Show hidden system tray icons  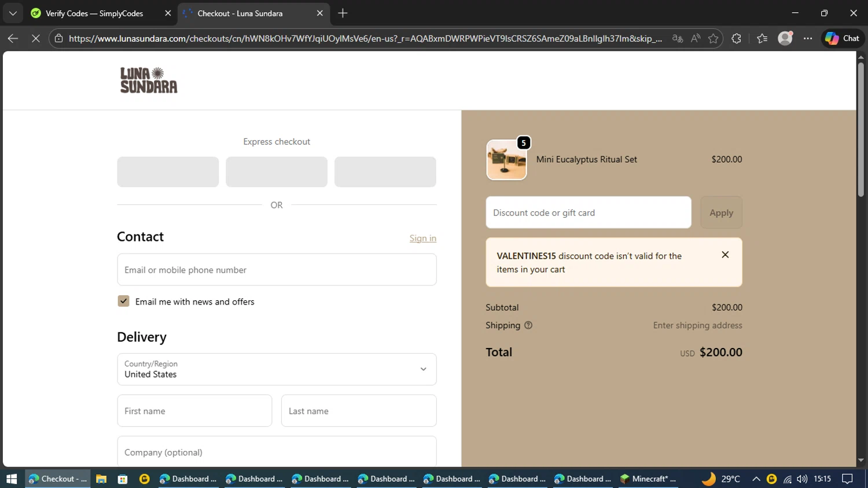tap(756, 479)
